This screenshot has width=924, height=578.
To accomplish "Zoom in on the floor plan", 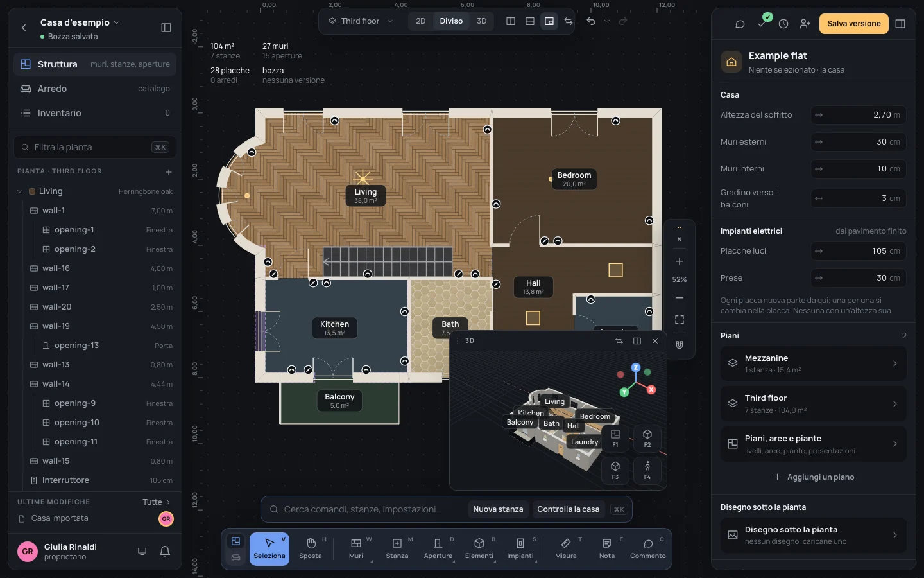I will click(x=680, y=261).
